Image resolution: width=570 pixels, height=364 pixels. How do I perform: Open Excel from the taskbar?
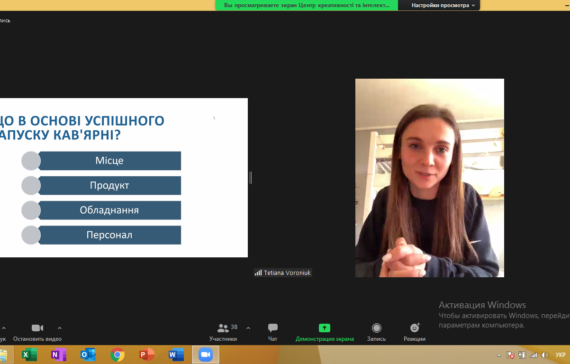(29, 355)
